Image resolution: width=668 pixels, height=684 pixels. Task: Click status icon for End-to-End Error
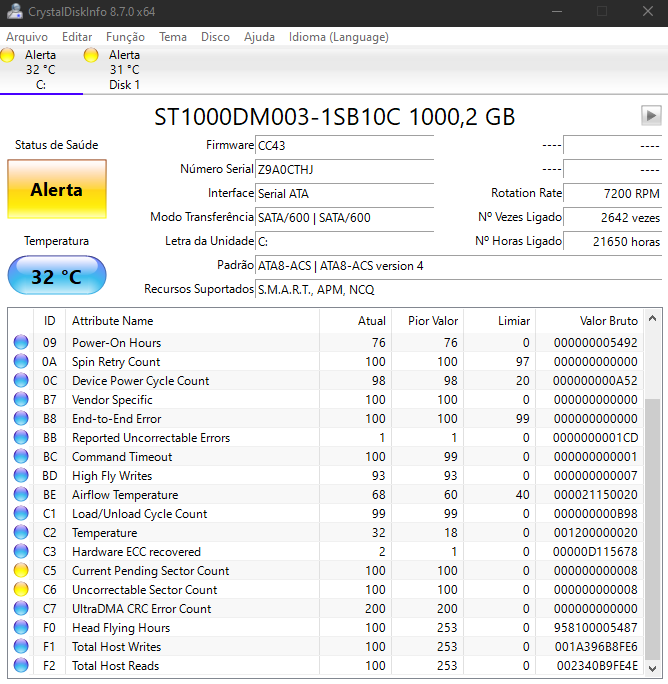pyautogui.click(x=21, y=418)
